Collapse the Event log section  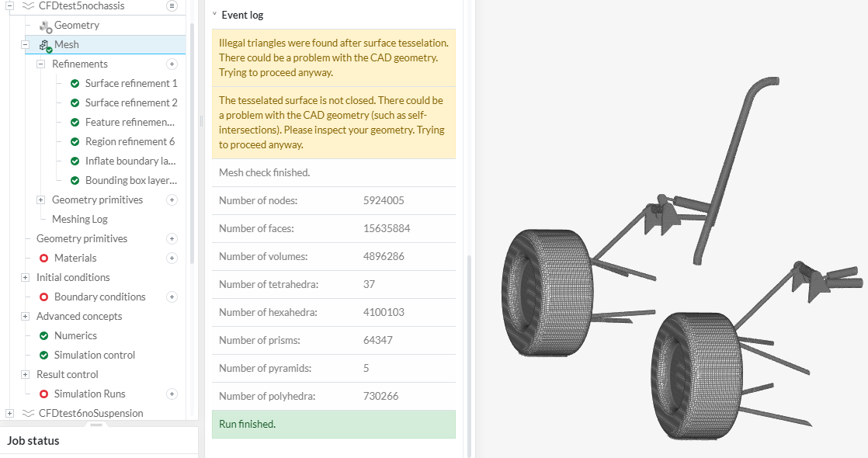pos(214,14)
